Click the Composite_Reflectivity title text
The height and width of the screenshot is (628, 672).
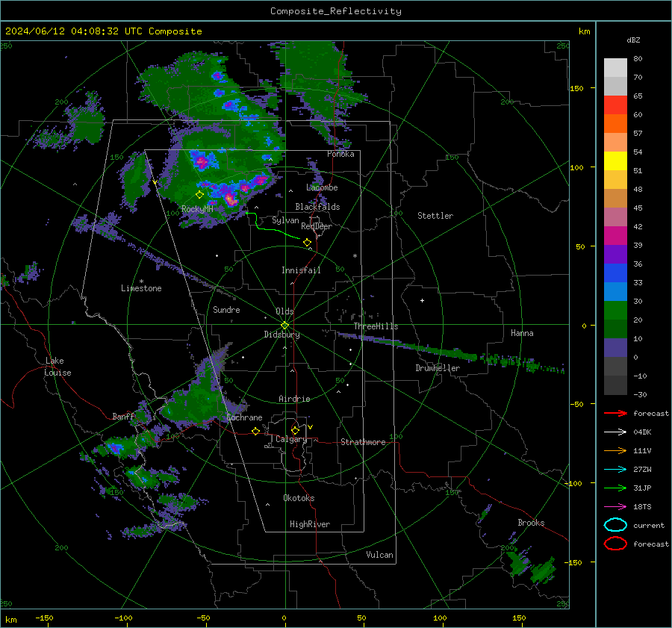336,11
